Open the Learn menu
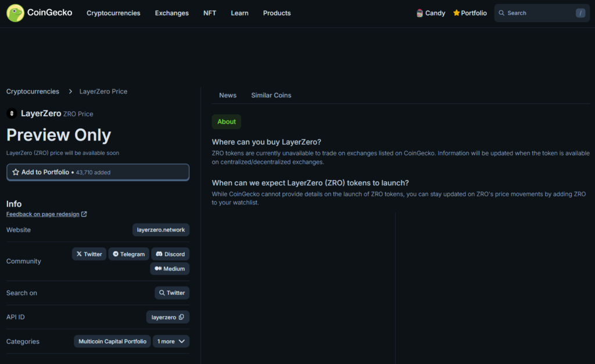Viewport: 595px width, 364px height. point(239,13)
